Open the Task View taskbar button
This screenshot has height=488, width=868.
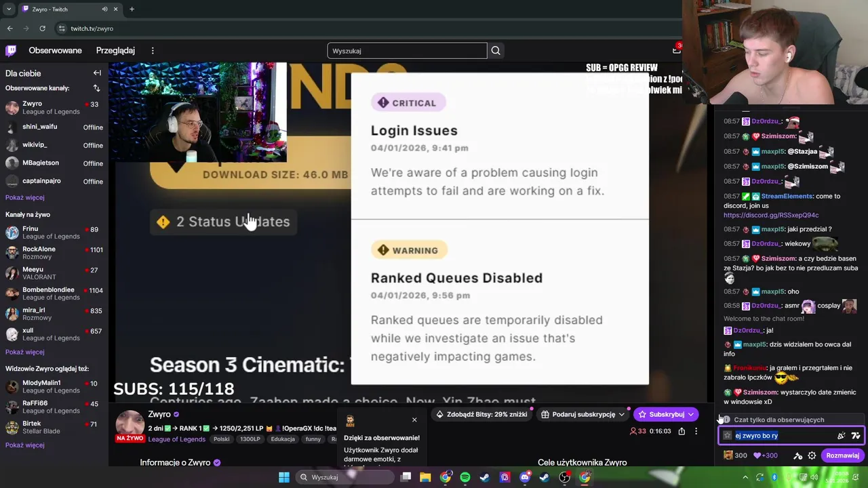[x=406, y=477]
